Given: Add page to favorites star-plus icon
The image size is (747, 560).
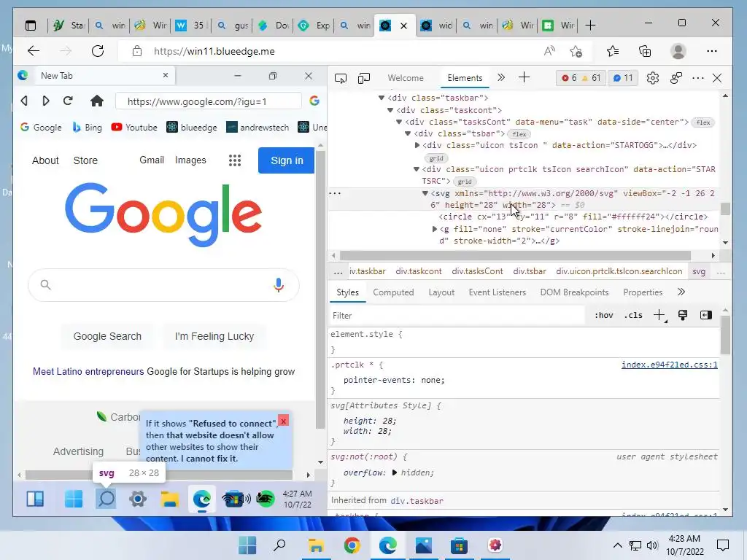Looking at the screenshot, I should 576,51.
